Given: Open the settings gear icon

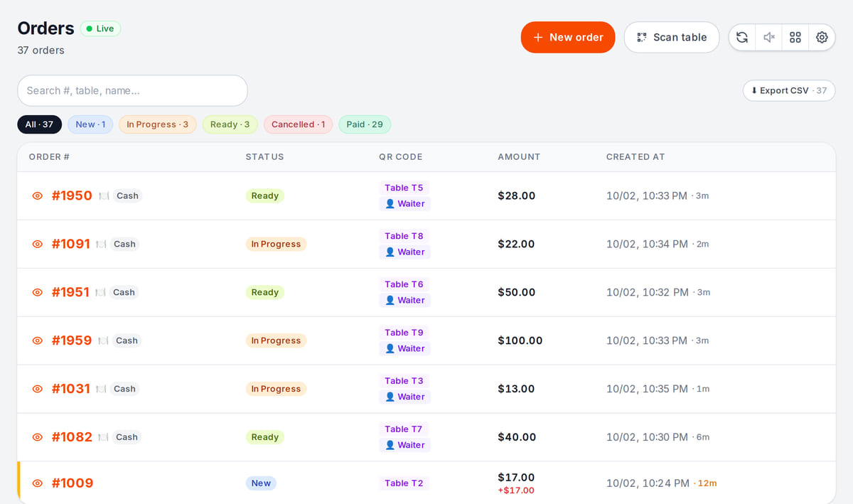Looking at the screenshot, I should 822,37.
